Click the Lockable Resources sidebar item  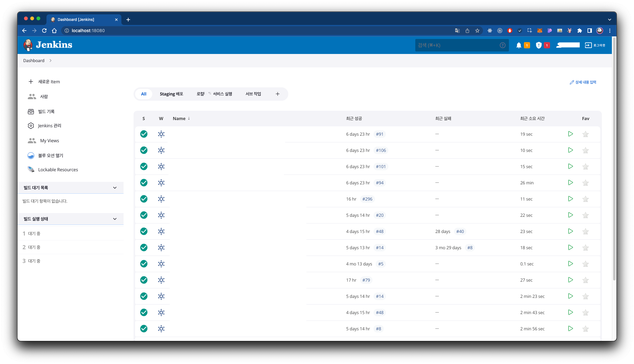(x=58, y=169)
